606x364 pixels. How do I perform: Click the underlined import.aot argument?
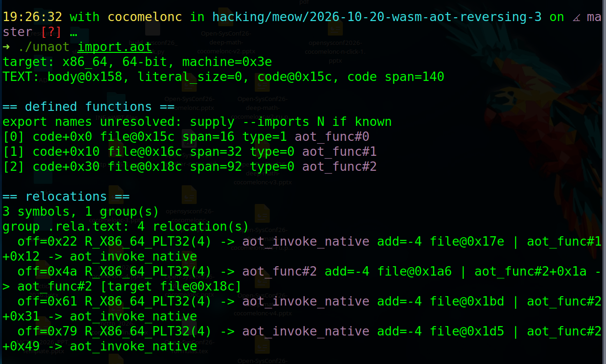pyautogui.click(x=115, y=47)
